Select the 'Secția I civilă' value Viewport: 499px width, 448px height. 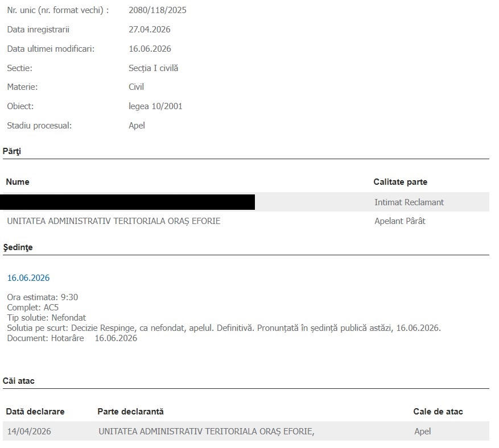click(154, 68)
